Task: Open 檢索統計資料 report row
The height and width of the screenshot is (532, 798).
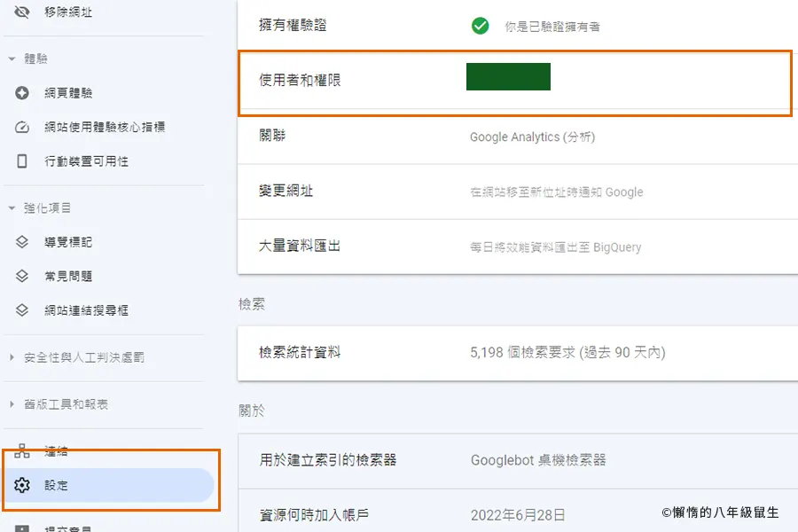Action: (518, 353)
